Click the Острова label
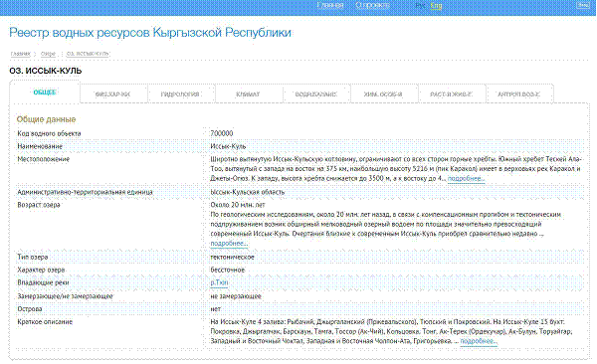 (29, 309)
